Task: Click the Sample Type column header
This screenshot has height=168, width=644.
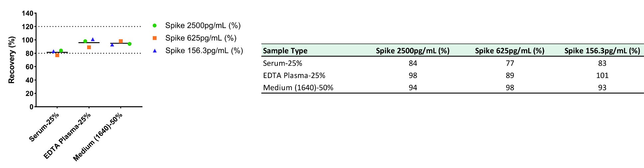Action: coord(285,51)
